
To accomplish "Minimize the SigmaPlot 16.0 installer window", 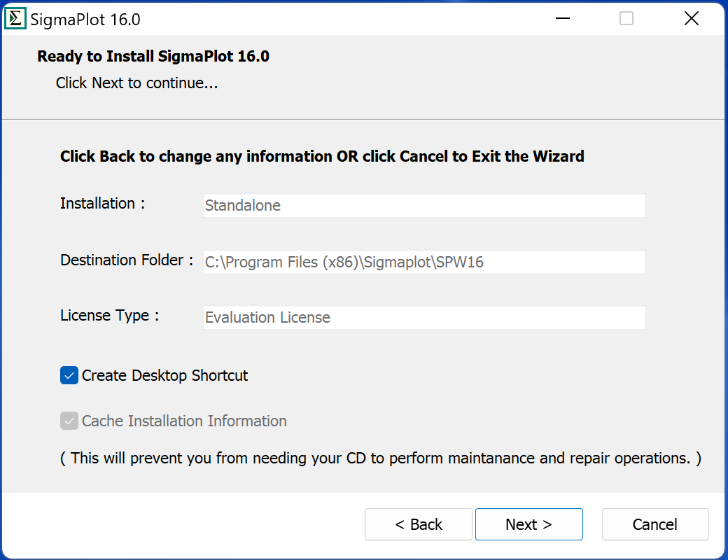I will tap(563, 19).
